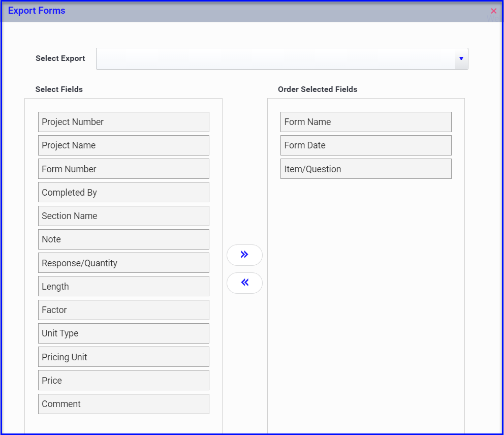Click the move-left double arrow icon
Viewport: 504px width, 435px height.
[244, 283]
